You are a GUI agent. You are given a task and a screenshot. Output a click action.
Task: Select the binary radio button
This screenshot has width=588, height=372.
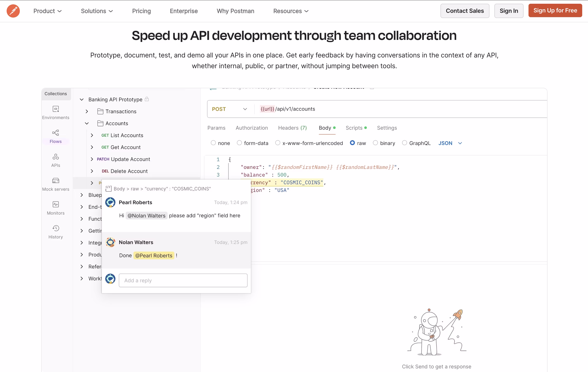click(375, 143)
